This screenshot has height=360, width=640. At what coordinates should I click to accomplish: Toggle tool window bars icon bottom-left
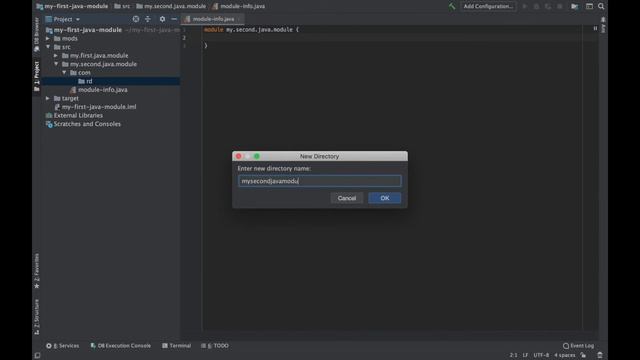(38, 356)
